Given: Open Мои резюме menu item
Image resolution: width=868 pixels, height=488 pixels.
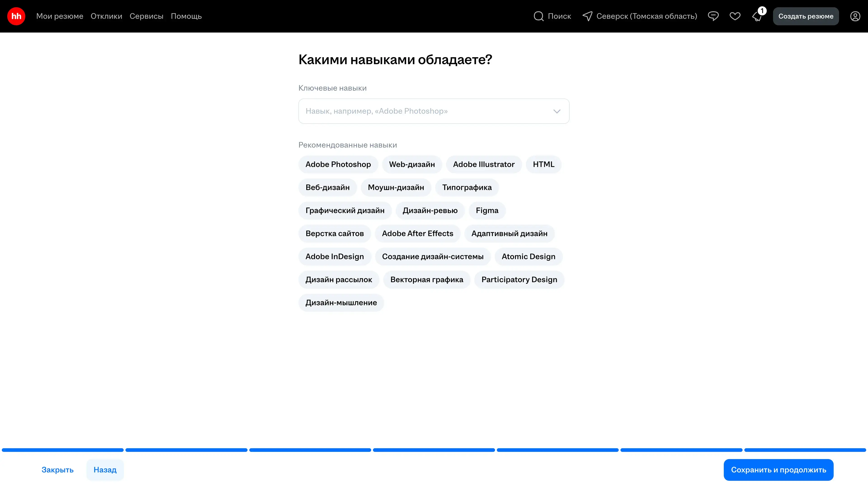Looking at the screenshot, I should 60,16.
